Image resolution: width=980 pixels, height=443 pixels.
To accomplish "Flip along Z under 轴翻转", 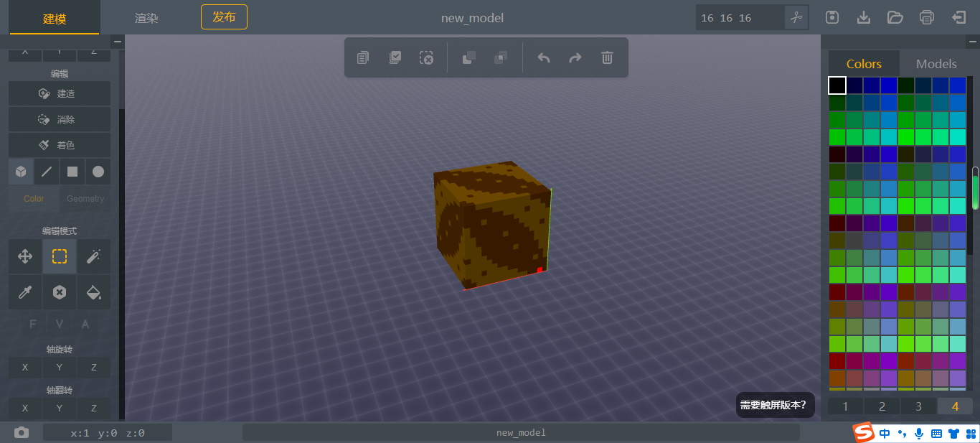I will coord(94,408).
